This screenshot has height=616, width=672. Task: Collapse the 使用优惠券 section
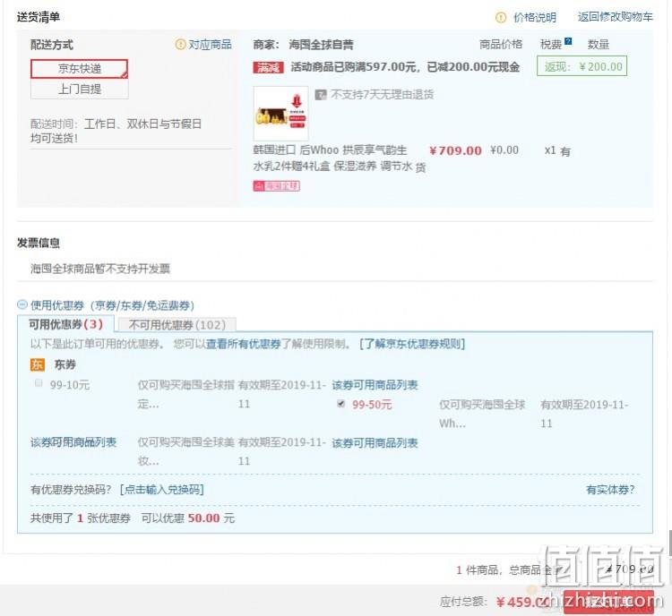(x=22, y=304)
